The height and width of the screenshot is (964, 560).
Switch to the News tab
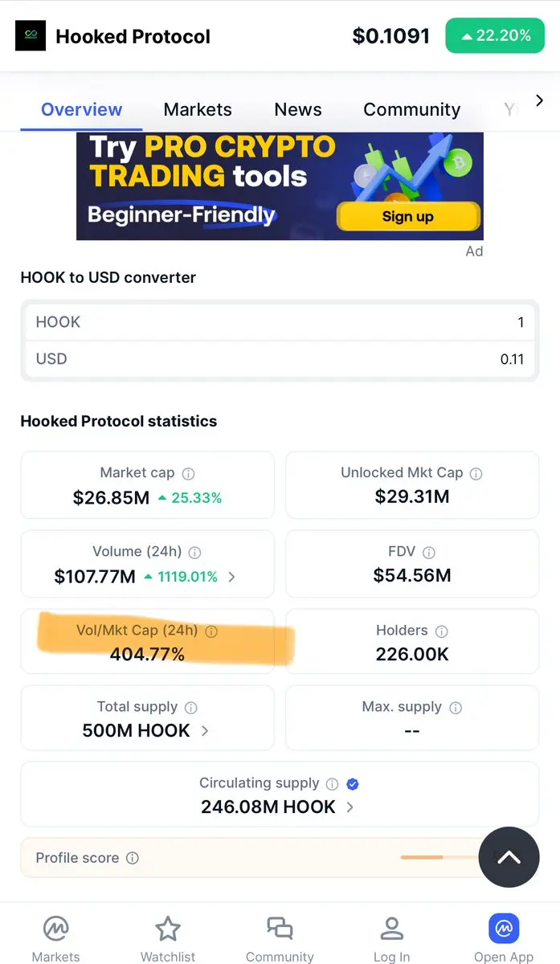(x=298, y=109)
